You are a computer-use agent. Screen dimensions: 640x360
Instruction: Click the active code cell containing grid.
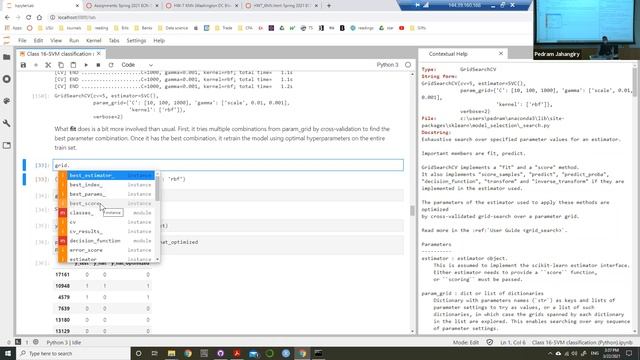click(228, 165)
